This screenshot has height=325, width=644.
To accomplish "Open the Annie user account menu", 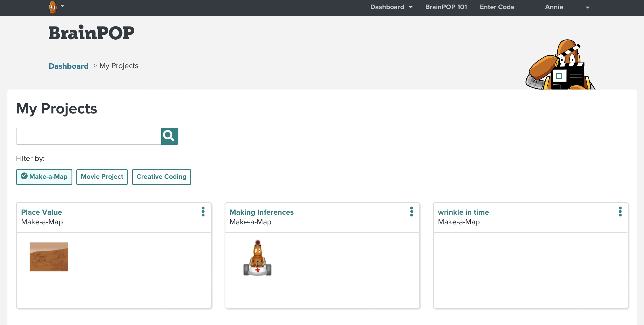I will [x=554, y=7].
